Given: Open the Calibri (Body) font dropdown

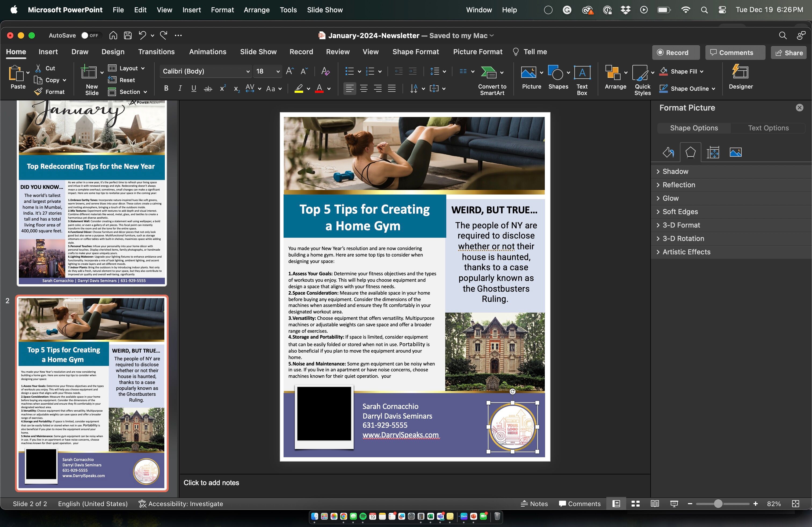Looking at the screenshot, I should click(248, 72).
